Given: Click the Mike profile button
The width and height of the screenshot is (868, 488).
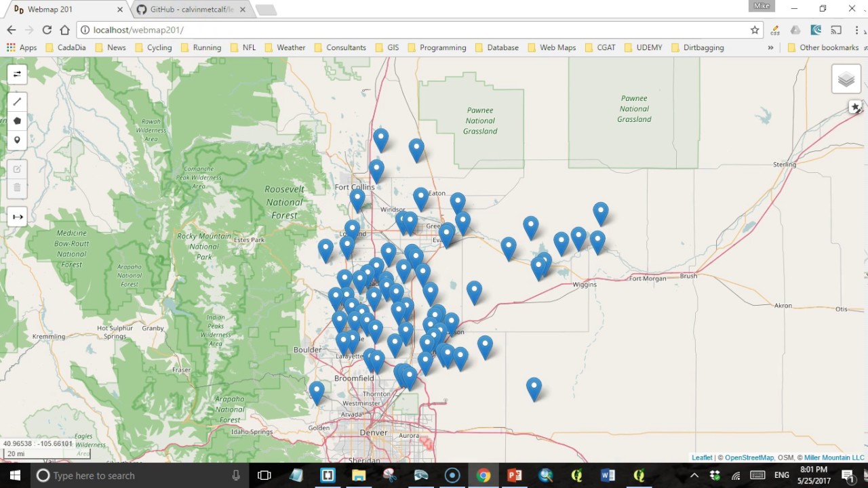Looking at the screenshot, I should [762, 6].
